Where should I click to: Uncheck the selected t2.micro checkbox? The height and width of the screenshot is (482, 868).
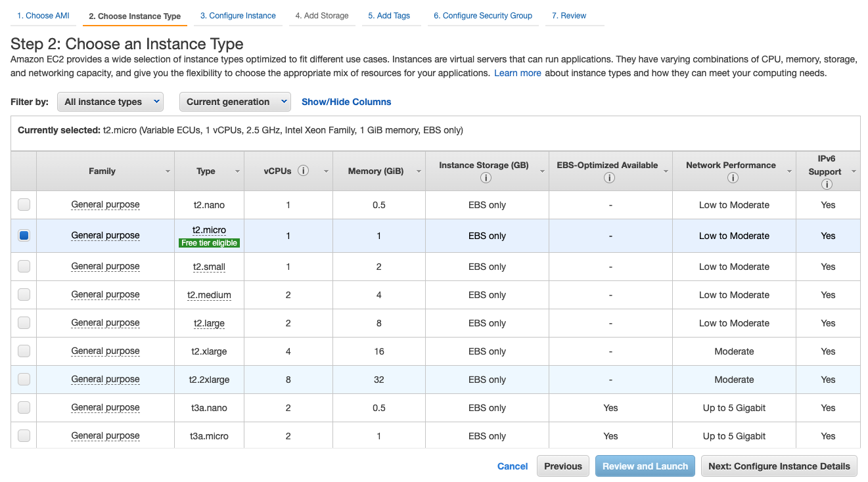[x=24, y=235]
